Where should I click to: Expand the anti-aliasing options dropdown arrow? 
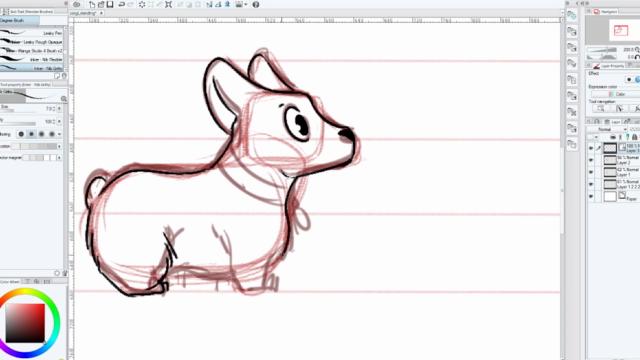(x=60, y=134)
